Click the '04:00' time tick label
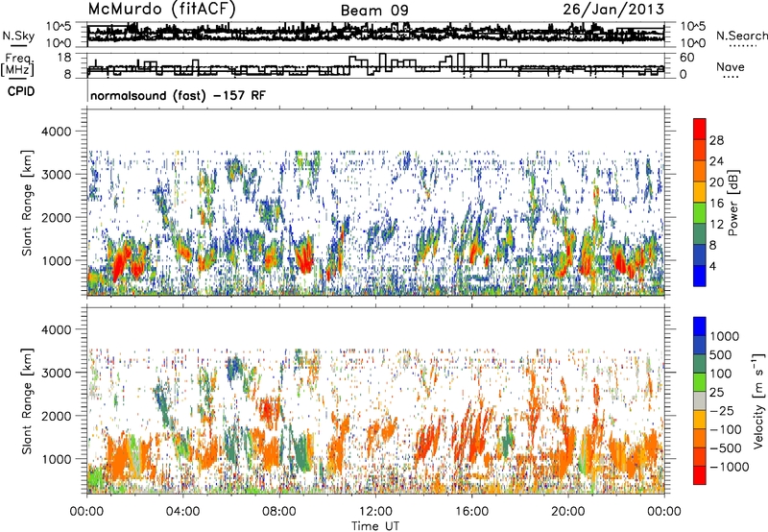768x532 pixels. click(x=182, y=512)
